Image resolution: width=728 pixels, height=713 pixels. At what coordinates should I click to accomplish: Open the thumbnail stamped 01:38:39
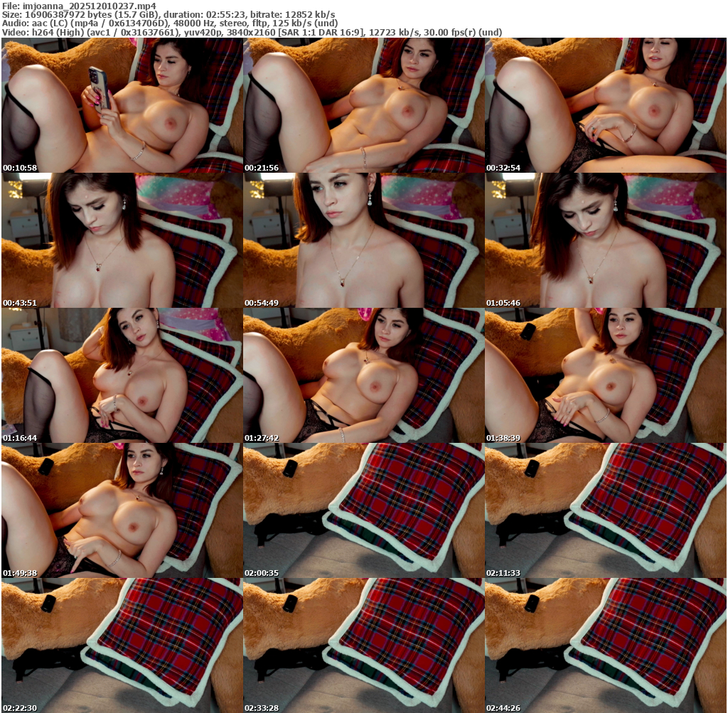[606, 375]
